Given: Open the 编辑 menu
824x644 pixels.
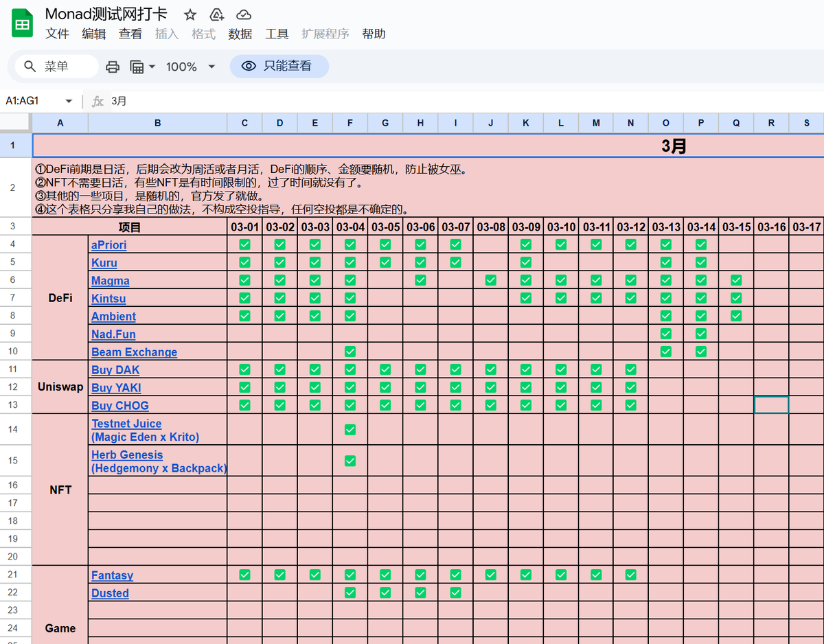Looking at the screenshot, I should (94, 34).
